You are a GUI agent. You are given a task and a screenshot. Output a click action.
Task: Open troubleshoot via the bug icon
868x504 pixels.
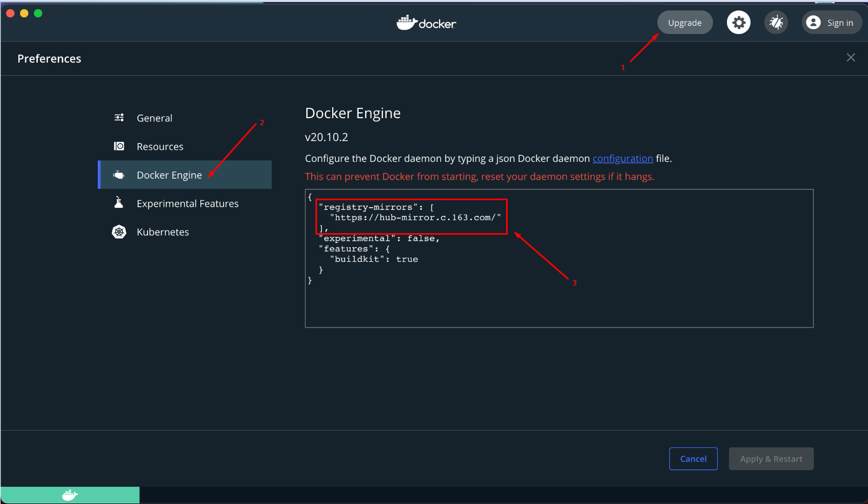click(x=776, y=23)
